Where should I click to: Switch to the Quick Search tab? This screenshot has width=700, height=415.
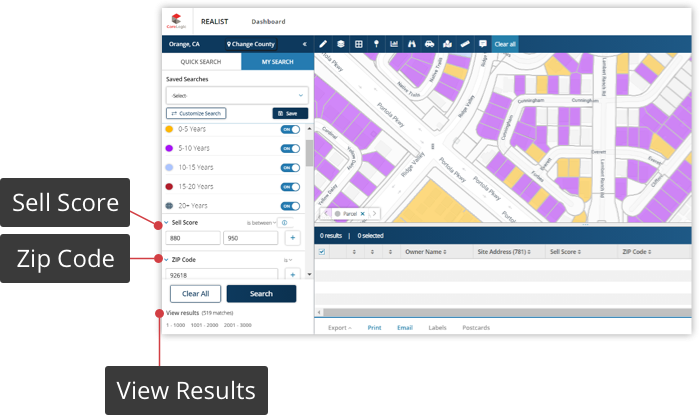201,62
